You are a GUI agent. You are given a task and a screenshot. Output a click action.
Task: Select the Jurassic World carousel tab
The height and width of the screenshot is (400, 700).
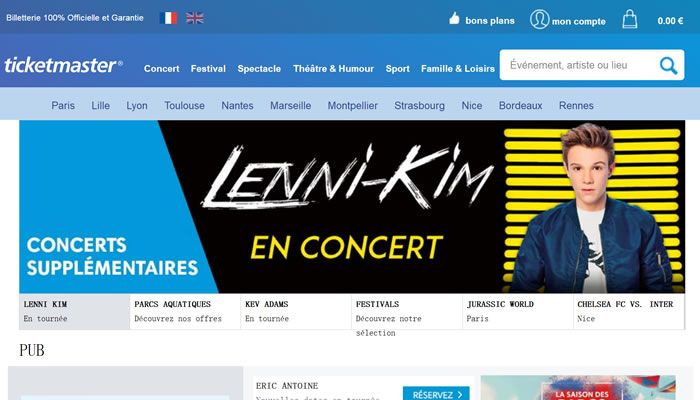[517, 312]
